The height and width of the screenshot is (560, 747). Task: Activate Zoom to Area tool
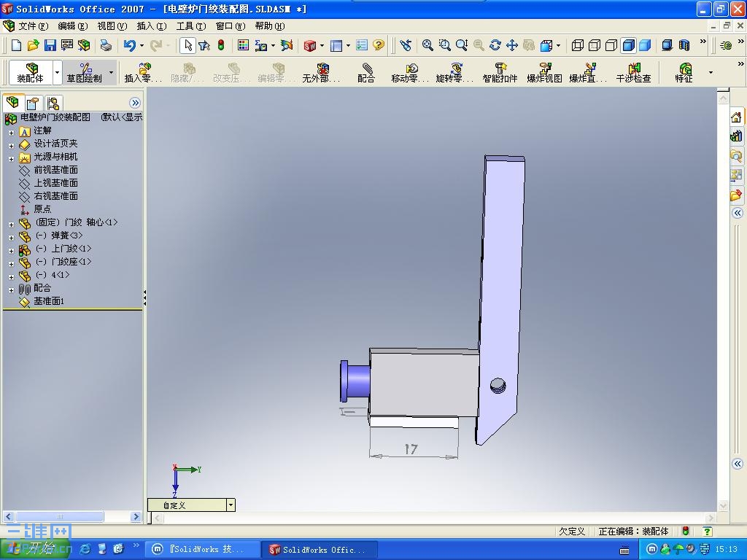pyautogui.click(x=444, y=45)
